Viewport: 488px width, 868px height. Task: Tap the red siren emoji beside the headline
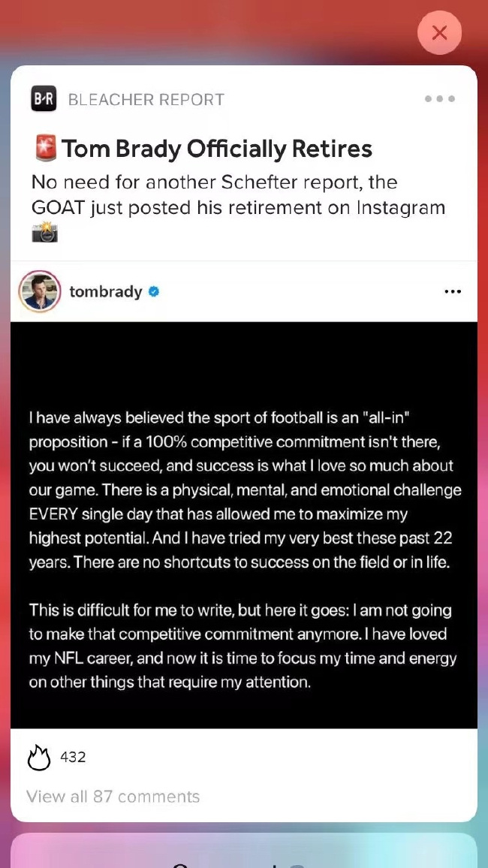point(45,149)
